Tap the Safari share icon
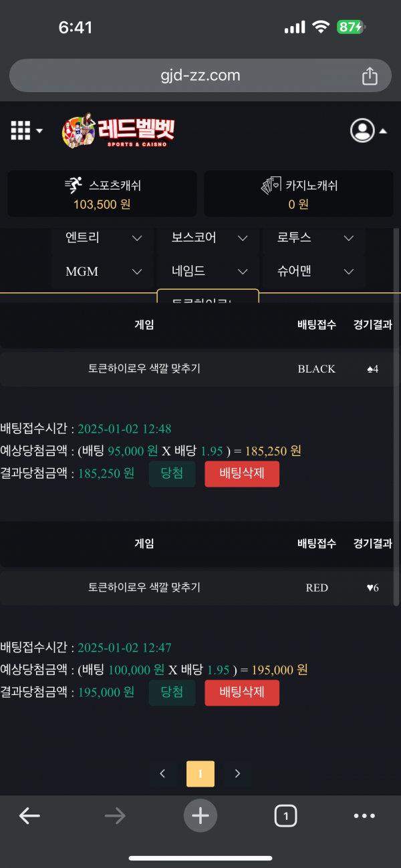 [370, 76]
